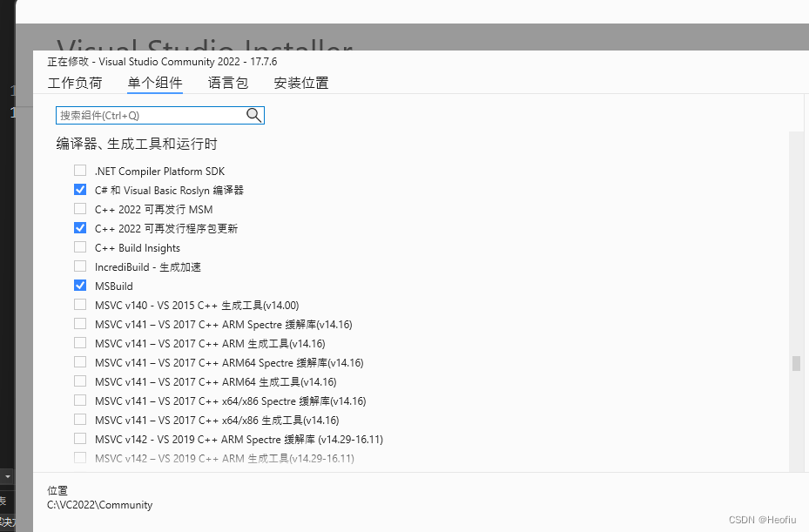Go to the 安装位置 tab
Viewport: 809px width, 532px height.
tap(301, 83)
